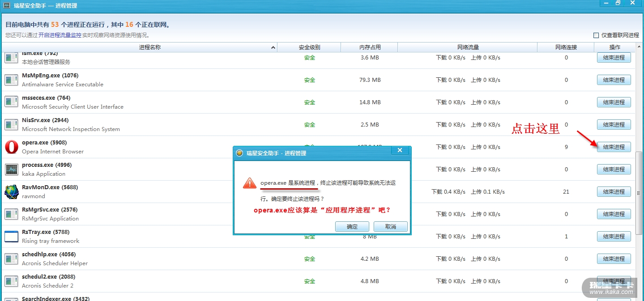644x301 pixels.
Task: Click the lsm.exe process icon
Action: (x=11, y=58)
